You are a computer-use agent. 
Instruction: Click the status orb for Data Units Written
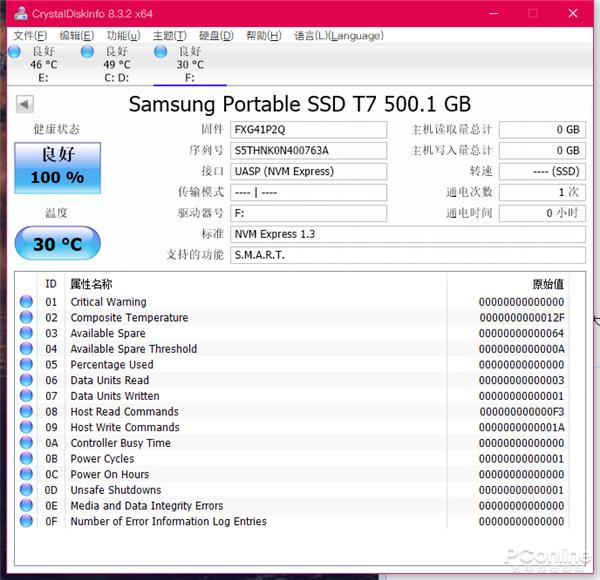coord(26,396)
